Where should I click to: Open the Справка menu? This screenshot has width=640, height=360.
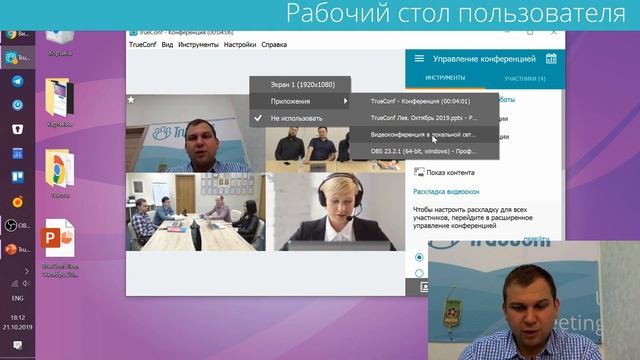click(x=274, y=44)
